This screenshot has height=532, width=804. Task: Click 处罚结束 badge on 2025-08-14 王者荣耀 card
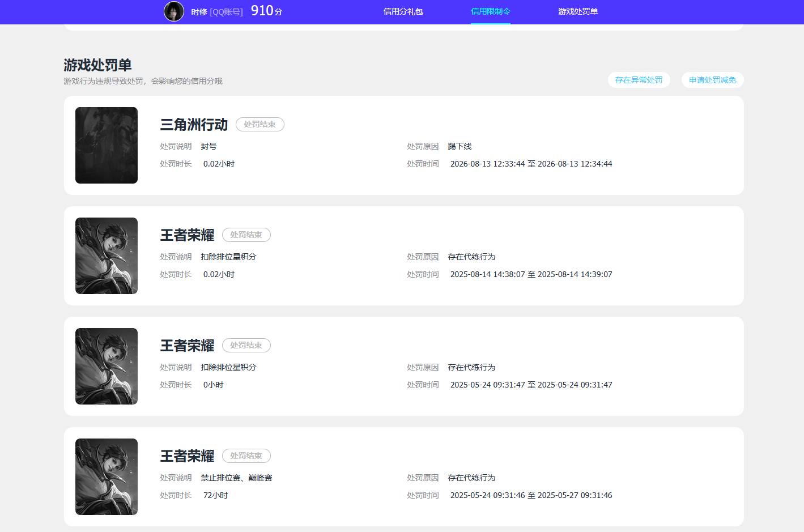[x=246, y=235]
